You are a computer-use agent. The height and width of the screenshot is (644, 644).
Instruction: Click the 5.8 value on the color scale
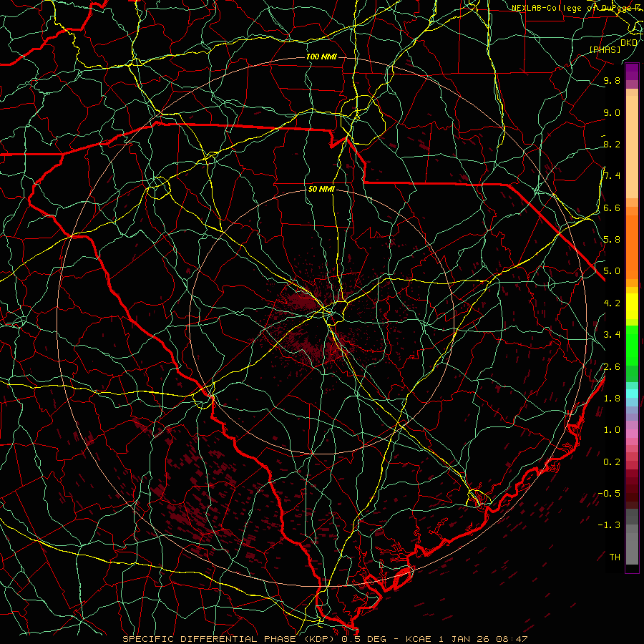coord(612,240)
